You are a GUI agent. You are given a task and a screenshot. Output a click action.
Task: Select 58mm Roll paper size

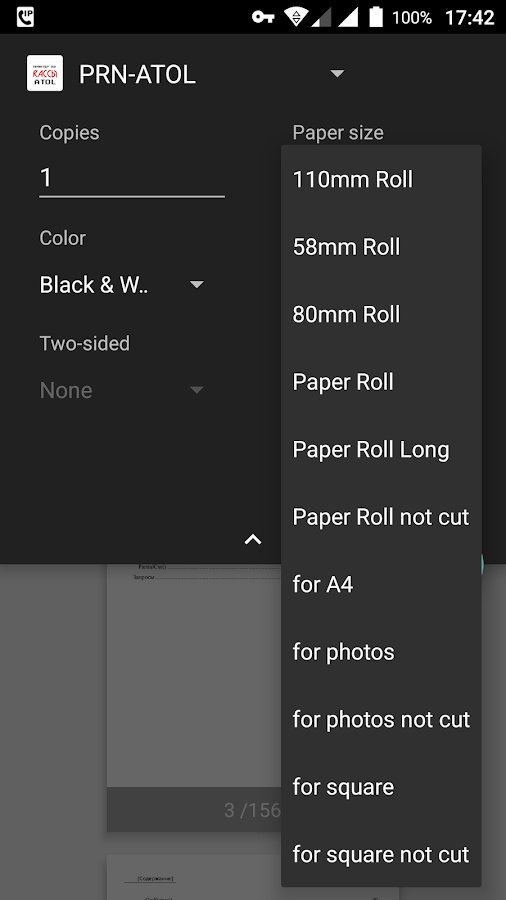pyautogui.click(x=381, y=247)
